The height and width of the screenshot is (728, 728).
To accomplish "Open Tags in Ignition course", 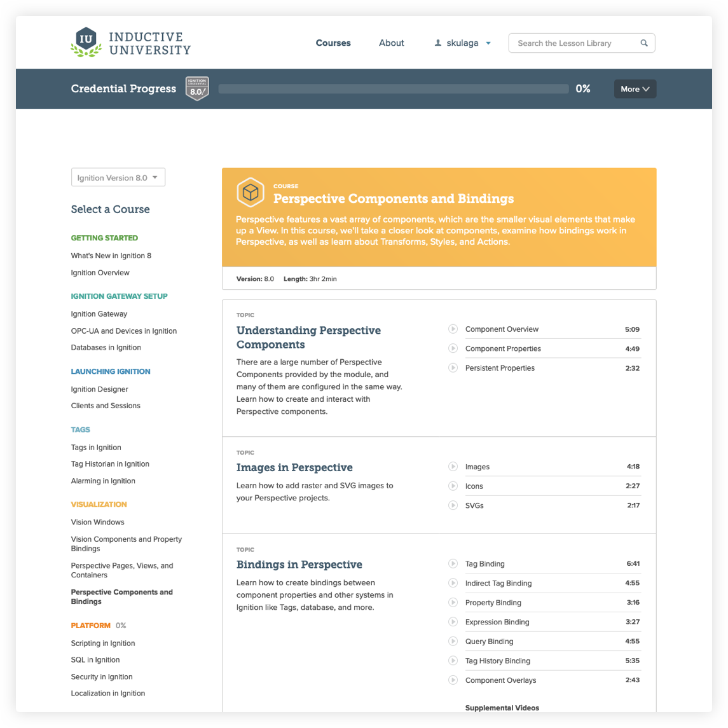I will [x=96, y=447].
